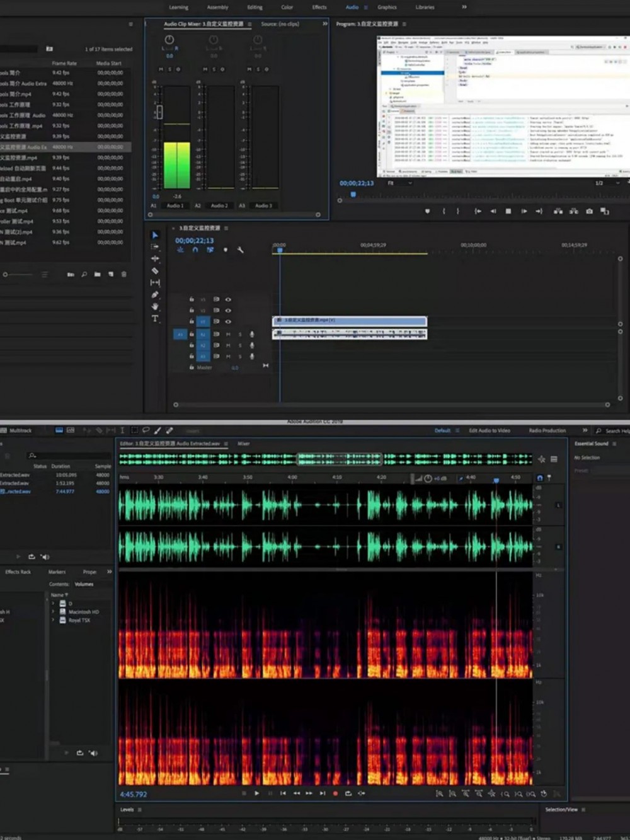Viewport: 630px width, 840px height.
Task: Step forward one frame in Program monitor
Action: pyautogui.click(x=524, y=211)
